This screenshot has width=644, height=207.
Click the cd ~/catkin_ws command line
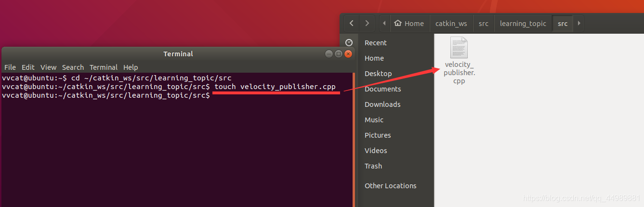click(x=117, y=78)
